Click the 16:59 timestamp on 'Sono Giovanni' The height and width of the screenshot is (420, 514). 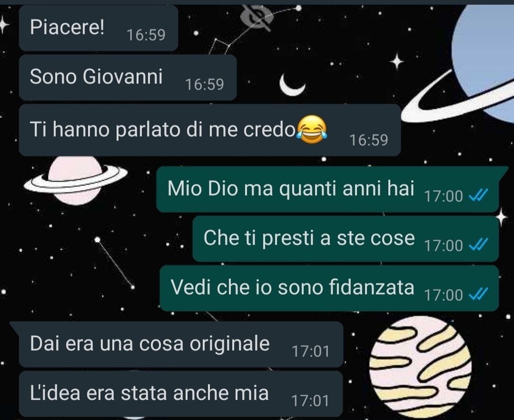click(x=205, y=85)
